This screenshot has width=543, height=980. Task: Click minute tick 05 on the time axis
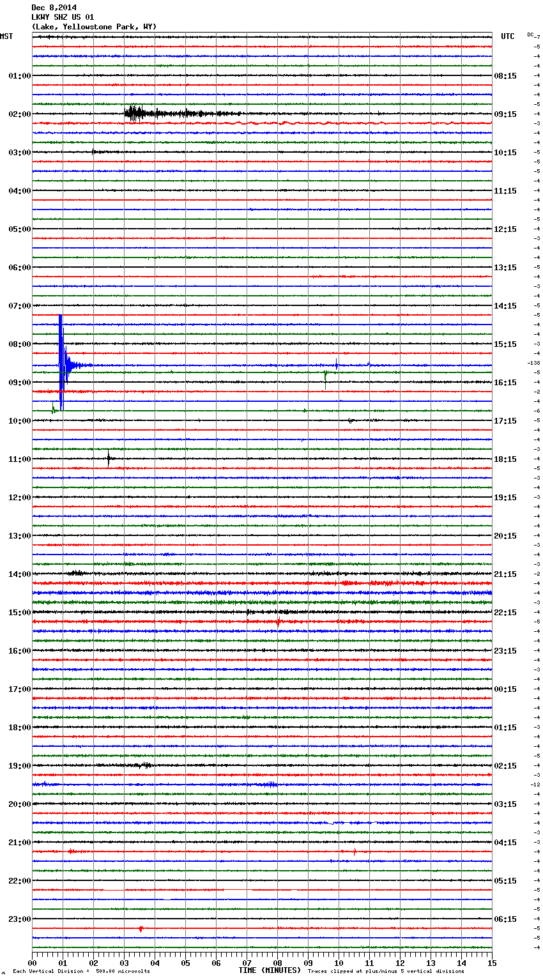pos(185,963)
